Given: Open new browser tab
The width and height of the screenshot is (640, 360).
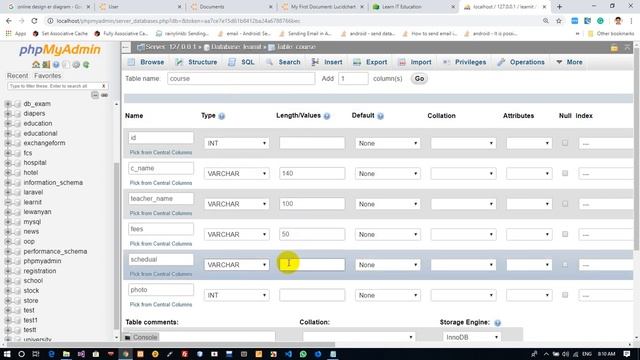Looking at the screenshot, I should pyautogui.click(x=560, y=7).
